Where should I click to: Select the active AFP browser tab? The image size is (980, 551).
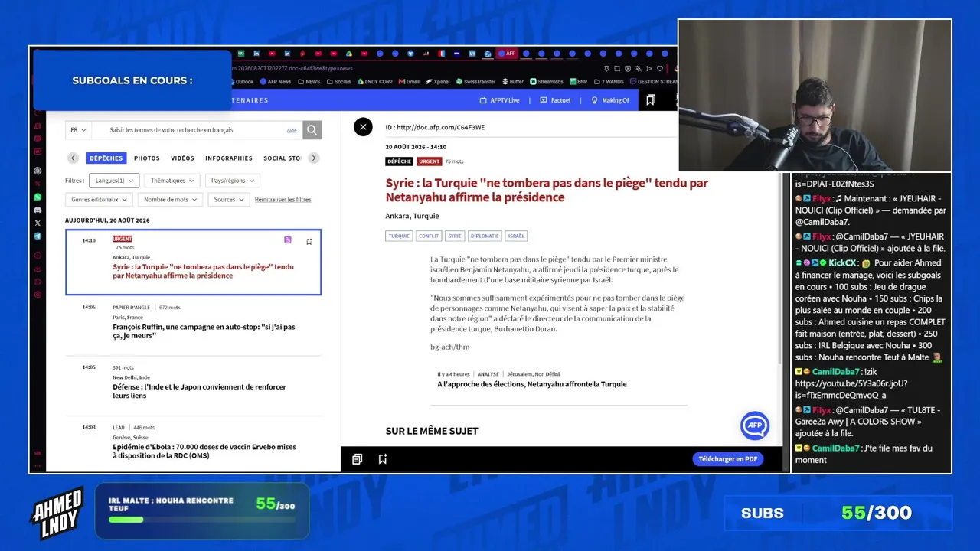[x=507, y=54]
